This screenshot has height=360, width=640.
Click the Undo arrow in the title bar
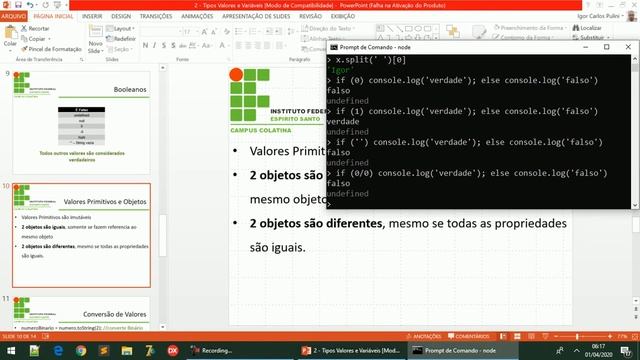tap(30, 5)
